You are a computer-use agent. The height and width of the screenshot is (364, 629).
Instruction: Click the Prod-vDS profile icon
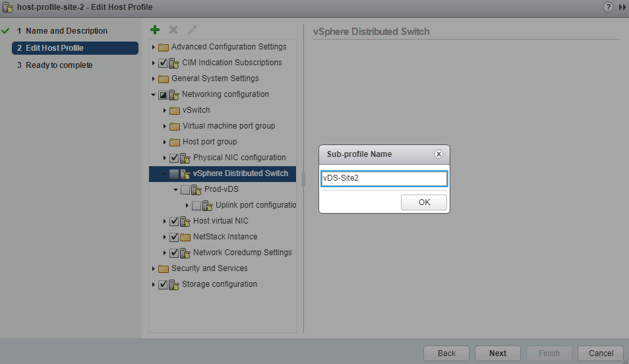click(196, 190)
